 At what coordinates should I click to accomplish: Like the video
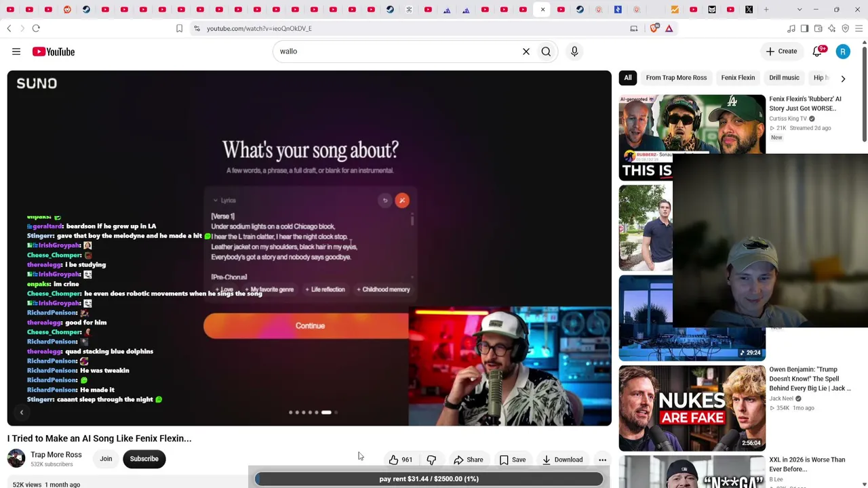401,460
